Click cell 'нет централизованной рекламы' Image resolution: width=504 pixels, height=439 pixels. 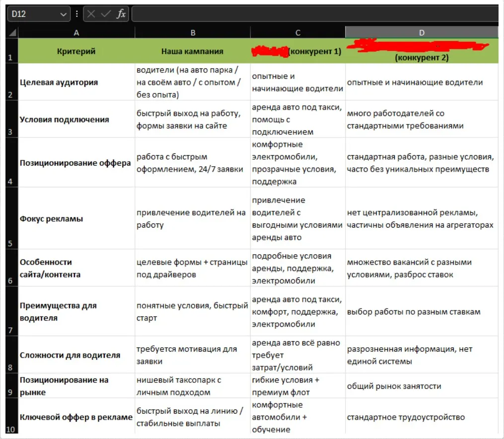422,218
